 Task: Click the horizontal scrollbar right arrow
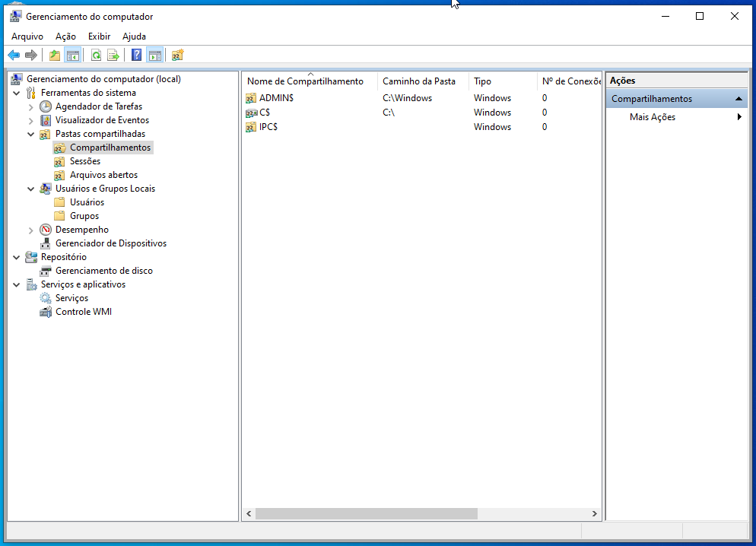595,514
